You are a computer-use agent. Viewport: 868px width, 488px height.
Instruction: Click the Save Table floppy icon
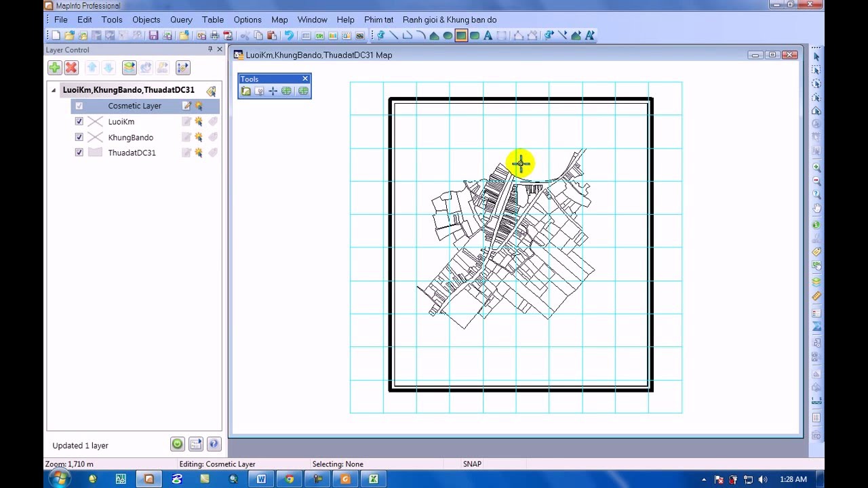point(153,35)
